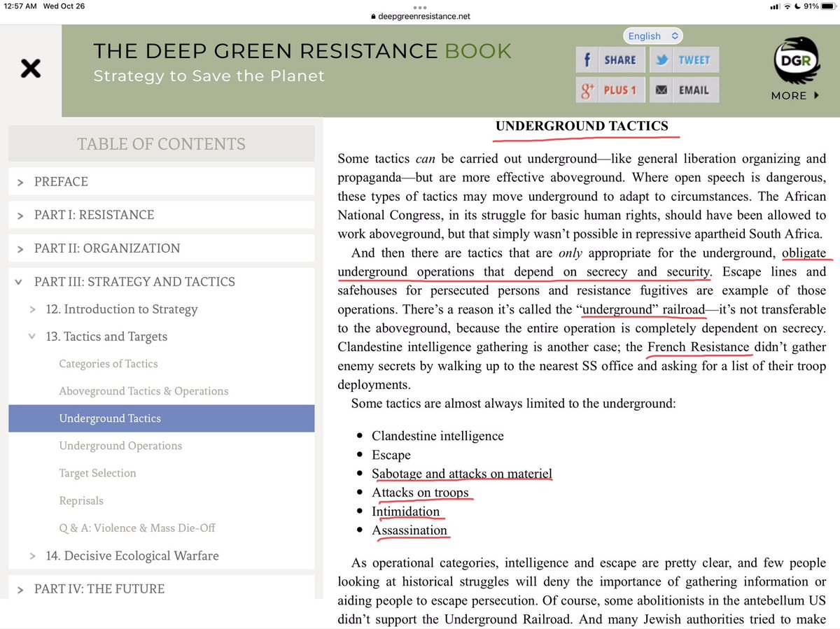Tap the deepgreenresistance.net address bar
Viewport: 840px width, 629px height.
[x=420, y=15]
